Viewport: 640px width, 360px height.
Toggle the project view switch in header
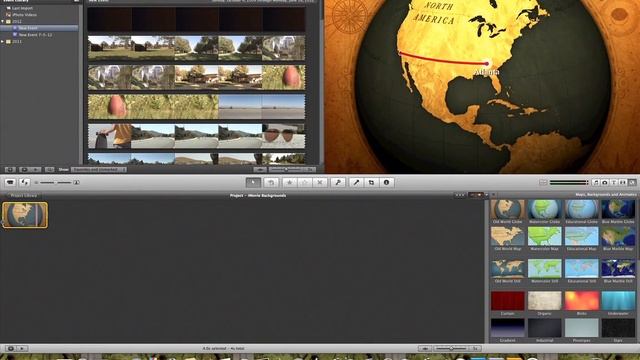click(476, 196)
